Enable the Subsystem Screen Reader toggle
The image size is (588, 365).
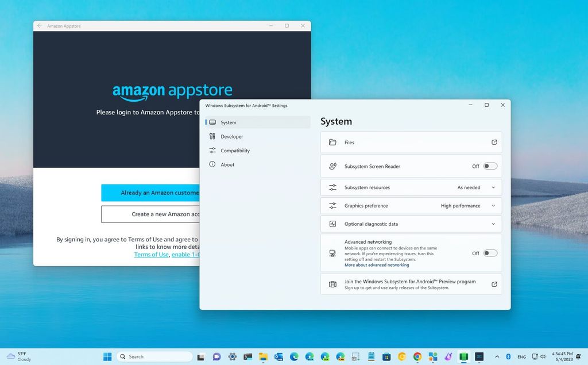(x=491, y=166)
